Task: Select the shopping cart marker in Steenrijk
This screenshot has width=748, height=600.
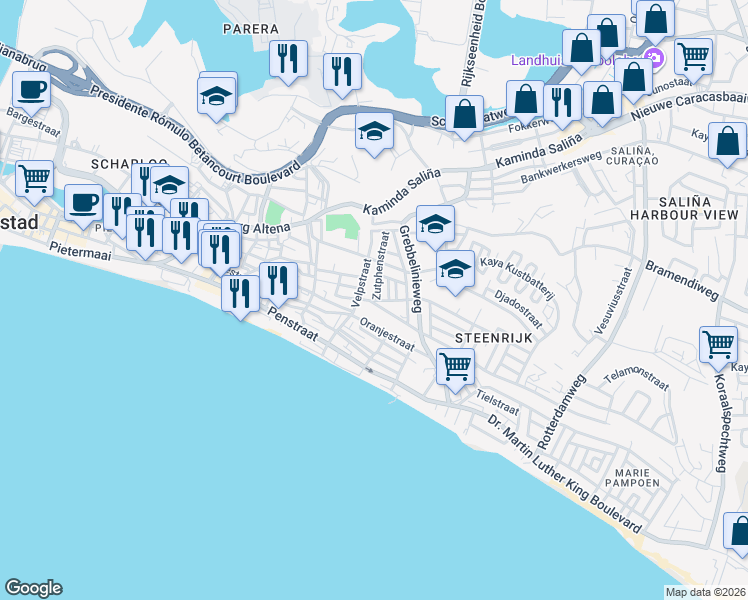Action: pos(455,367)
